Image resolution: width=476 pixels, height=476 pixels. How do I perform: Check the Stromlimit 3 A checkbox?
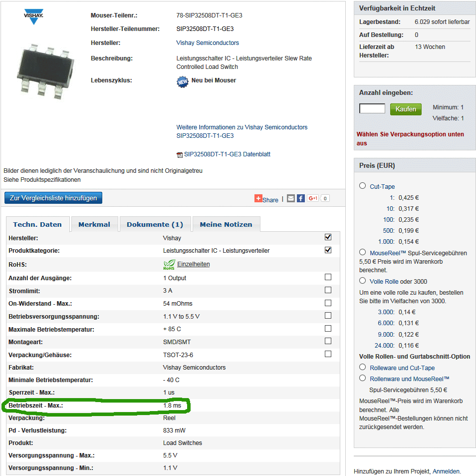(328, 290)
